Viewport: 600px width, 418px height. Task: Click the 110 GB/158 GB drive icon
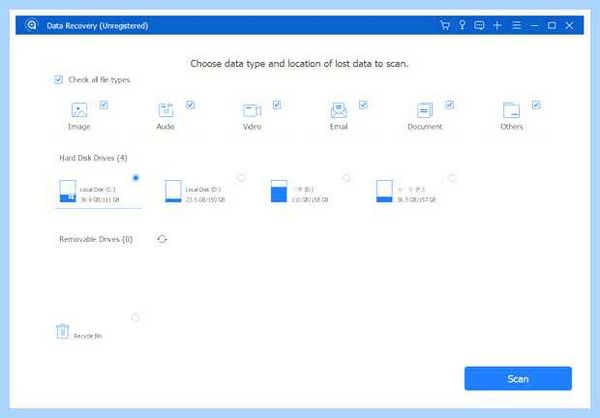[x=279, y=191]
